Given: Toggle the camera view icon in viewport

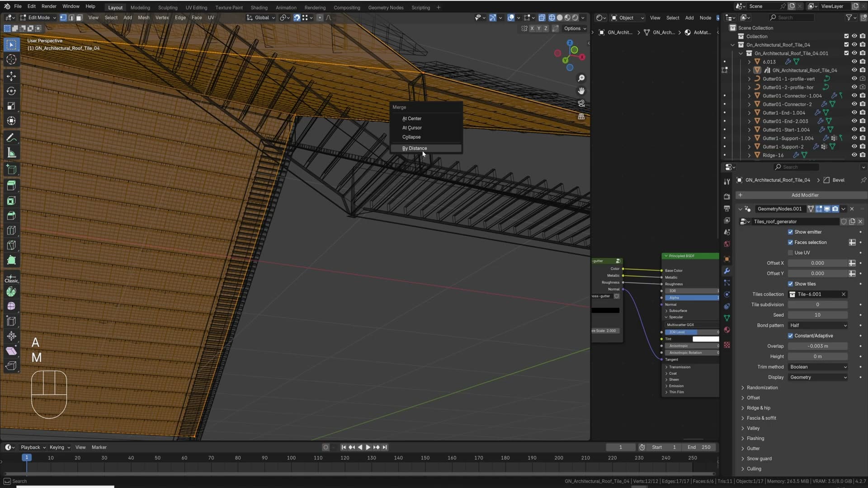Looking at the screenshot, I should [x=581, y=103].
